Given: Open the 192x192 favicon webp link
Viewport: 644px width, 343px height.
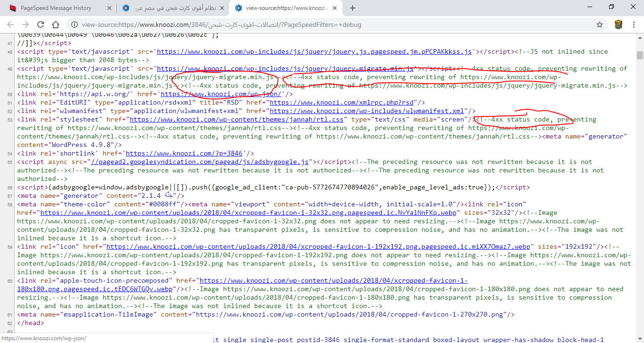Looking at the screenshot, I should tap(319, 247).
